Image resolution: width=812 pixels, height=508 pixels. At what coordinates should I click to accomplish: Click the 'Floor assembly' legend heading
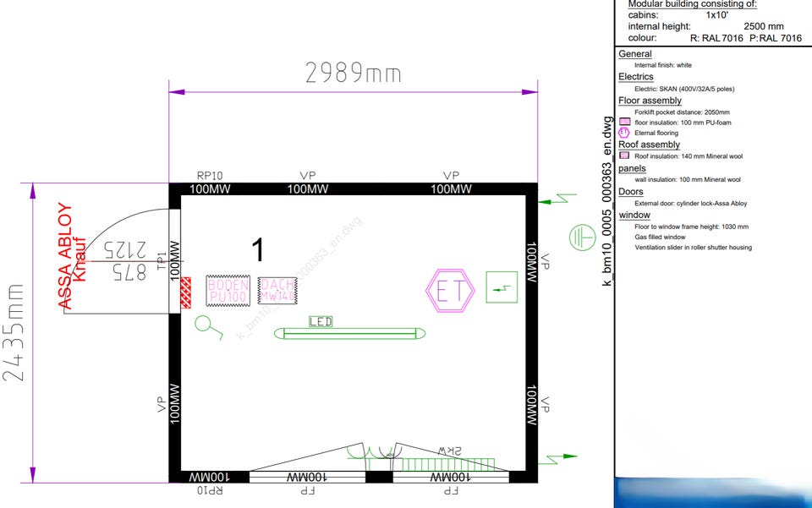coord(650,101)
